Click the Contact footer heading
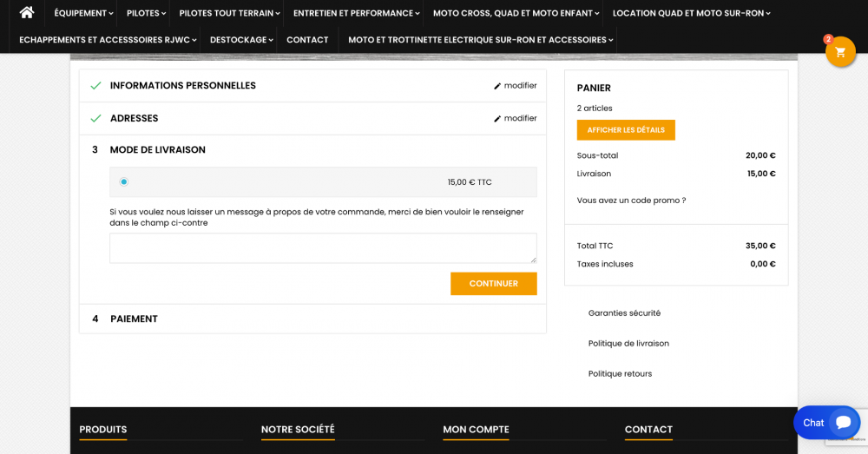Viewport: 868px width, 454px height. coord(648,429)
